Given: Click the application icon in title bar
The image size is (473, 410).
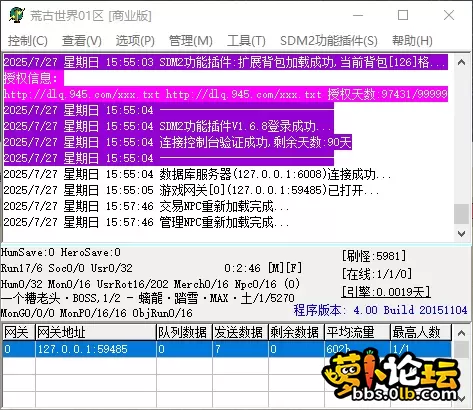Looking at the screenshot, I should (x=17, y=15).
